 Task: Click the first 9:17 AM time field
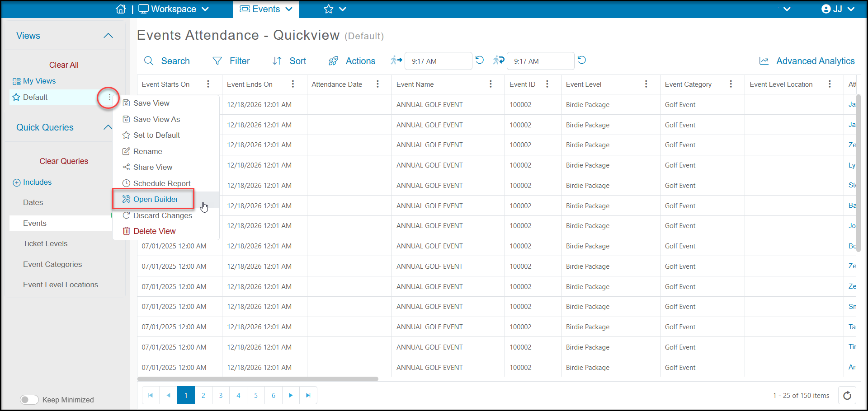439,61
